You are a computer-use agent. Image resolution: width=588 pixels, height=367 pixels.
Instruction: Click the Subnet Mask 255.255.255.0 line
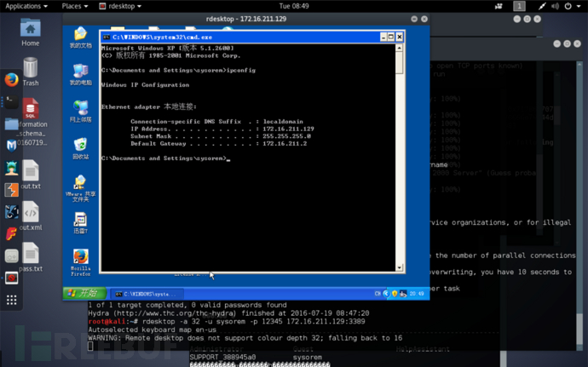pyautogui.click(x=221, y=136)
